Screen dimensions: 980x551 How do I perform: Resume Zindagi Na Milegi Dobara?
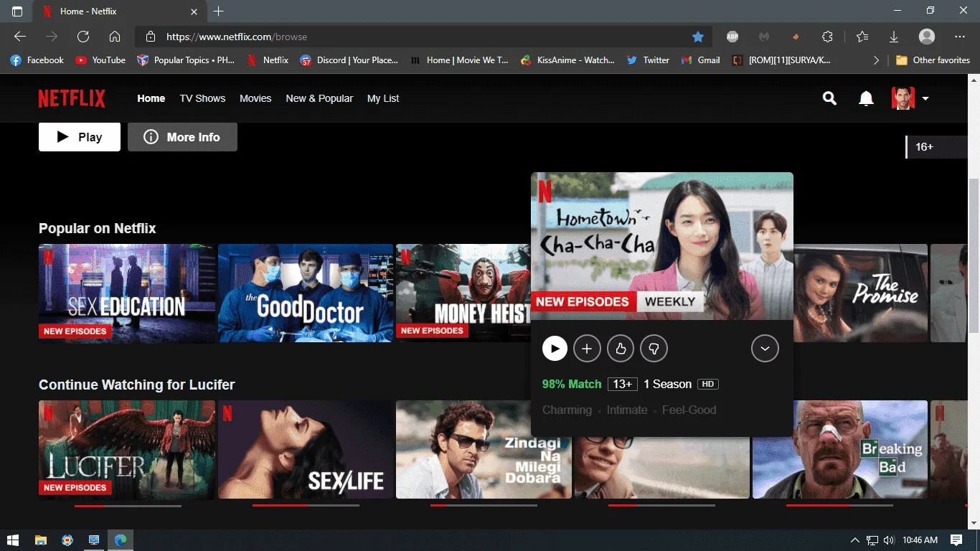tap(484, 449)
